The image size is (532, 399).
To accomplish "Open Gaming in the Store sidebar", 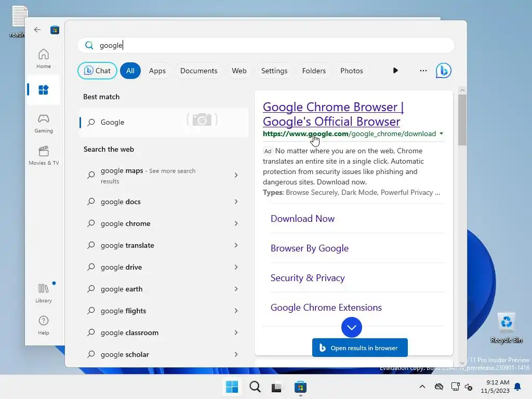I will tap(44, 123).
